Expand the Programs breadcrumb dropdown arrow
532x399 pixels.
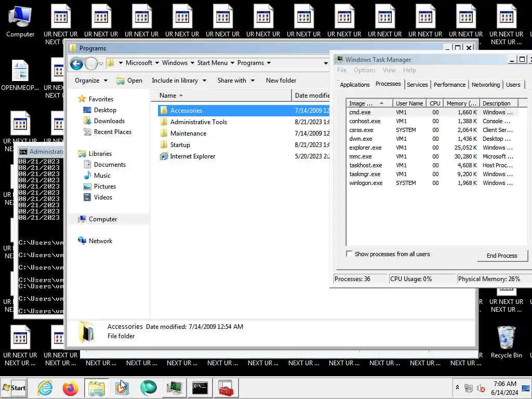click(269, 63)
